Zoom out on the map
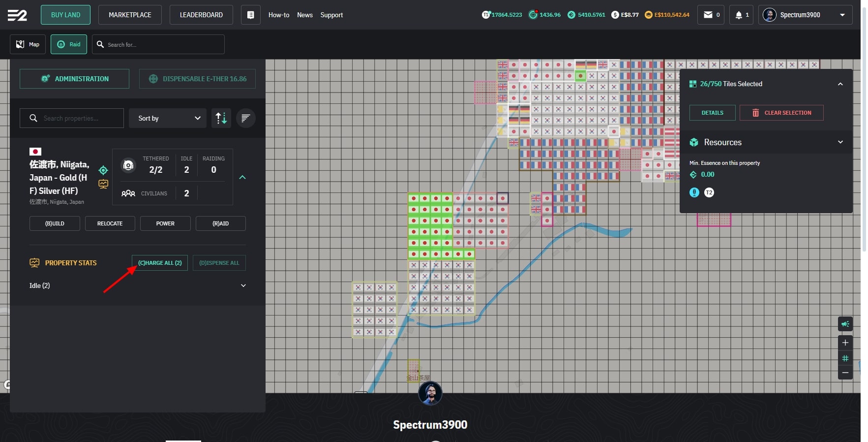This screenshot has width=868, height=442. pyautogui.click(x=845, y=373)
